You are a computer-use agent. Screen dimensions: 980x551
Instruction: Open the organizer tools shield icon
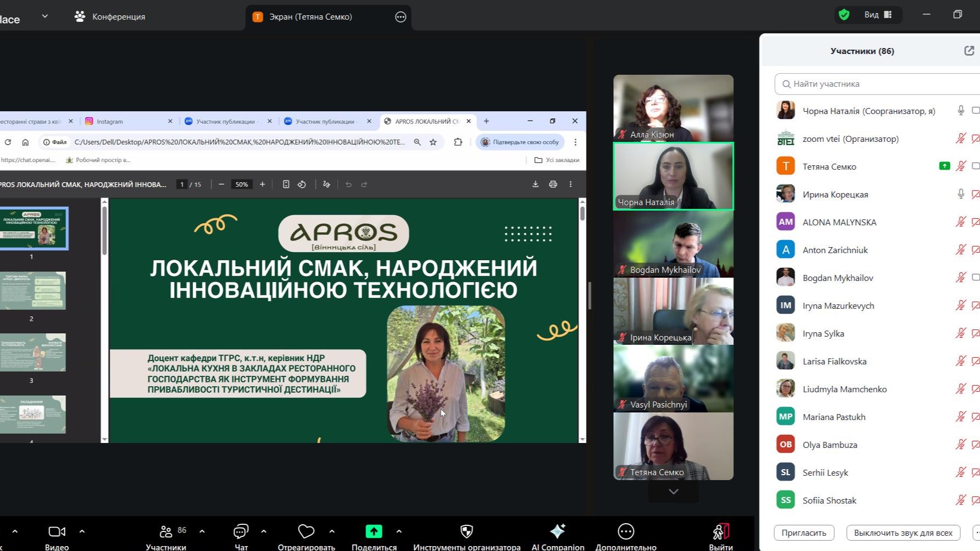(467, 531)
